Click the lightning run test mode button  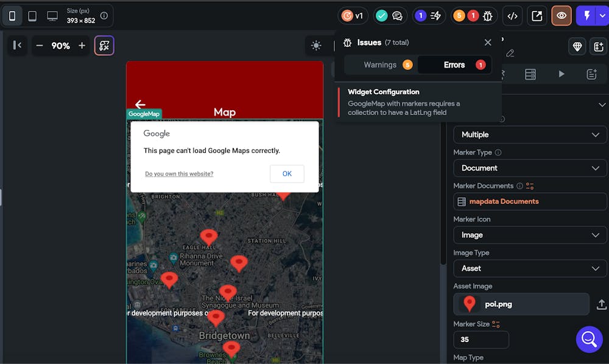(586, 16)
